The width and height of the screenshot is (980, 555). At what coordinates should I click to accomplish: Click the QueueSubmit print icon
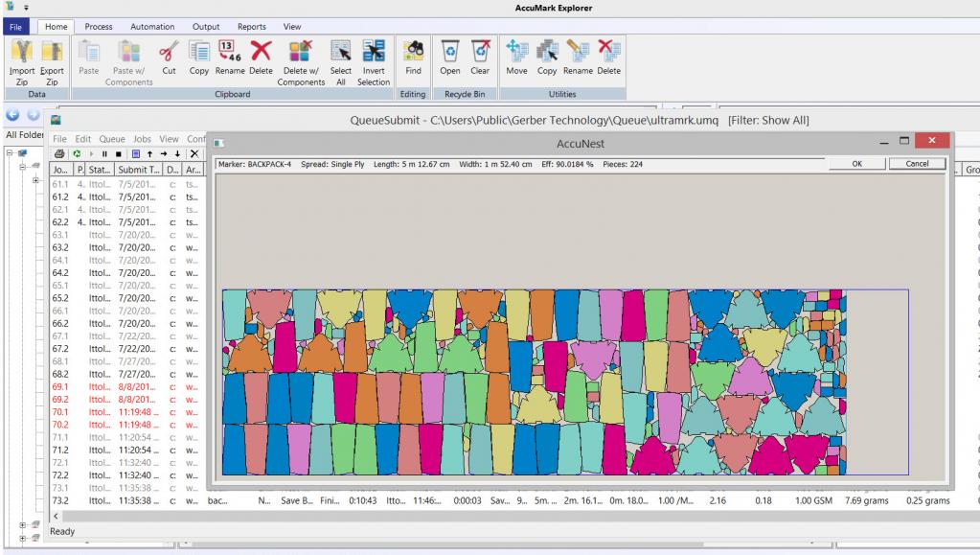[x=59, y=153]
